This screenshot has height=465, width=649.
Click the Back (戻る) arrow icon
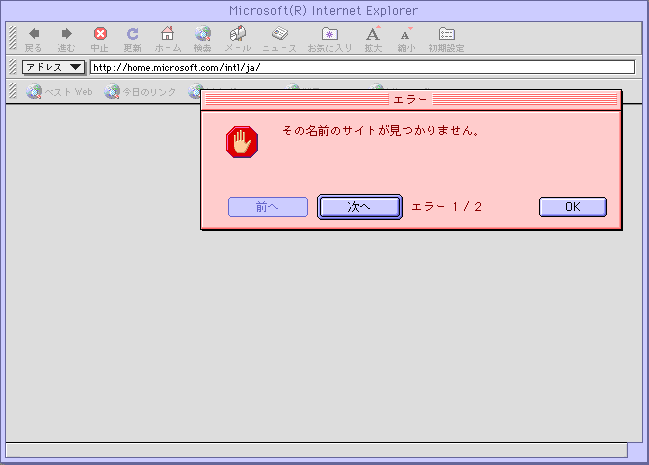(x=34, y=34)
